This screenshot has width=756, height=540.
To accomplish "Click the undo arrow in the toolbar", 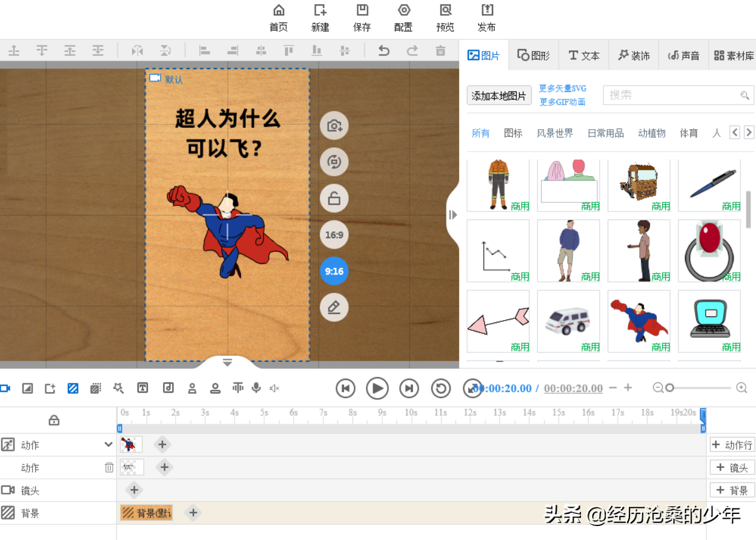I will (383, 51).
